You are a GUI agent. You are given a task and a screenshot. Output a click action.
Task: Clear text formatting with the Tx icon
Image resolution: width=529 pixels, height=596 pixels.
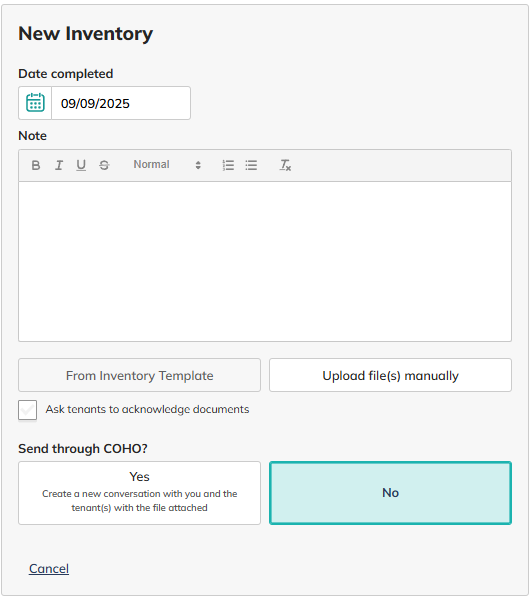285,165
